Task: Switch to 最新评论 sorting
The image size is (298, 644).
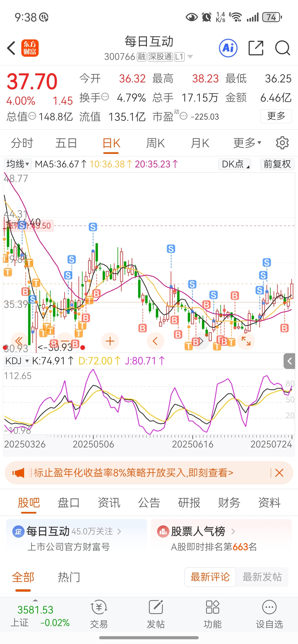Action: 210,577
